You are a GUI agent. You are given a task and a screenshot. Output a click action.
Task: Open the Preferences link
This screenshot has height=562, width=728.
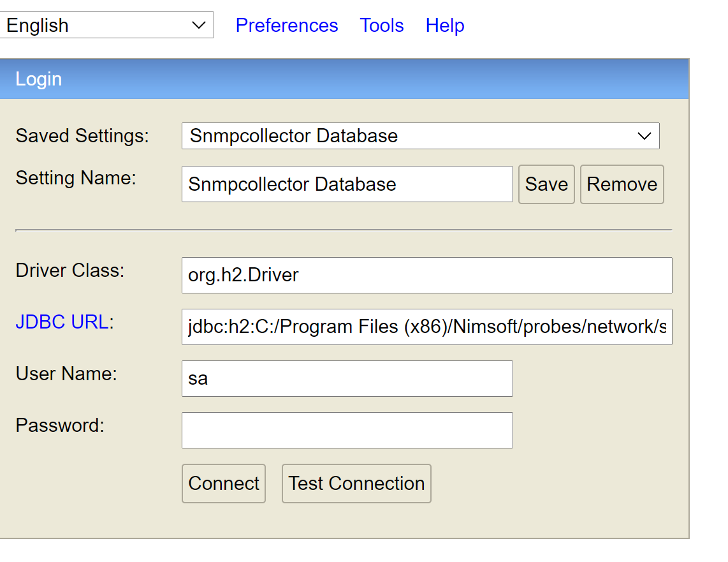(x=287, y=26)
